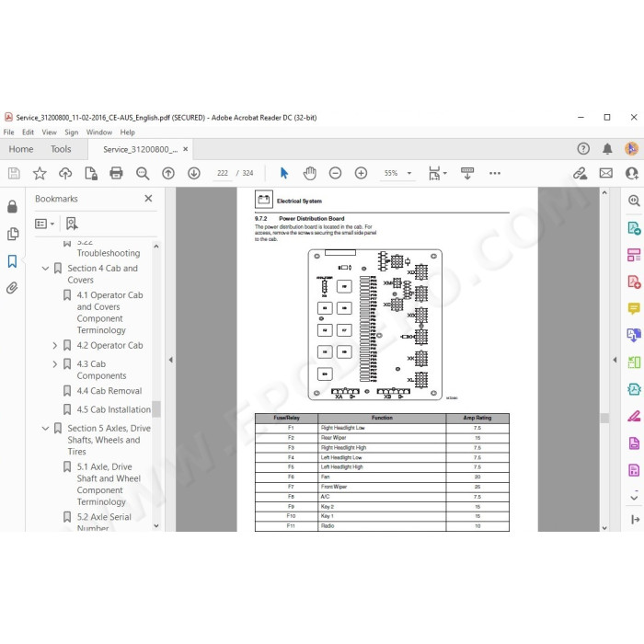
Task: Click the sign-in profile toolbar icon
Action: [x=632, y=173]
